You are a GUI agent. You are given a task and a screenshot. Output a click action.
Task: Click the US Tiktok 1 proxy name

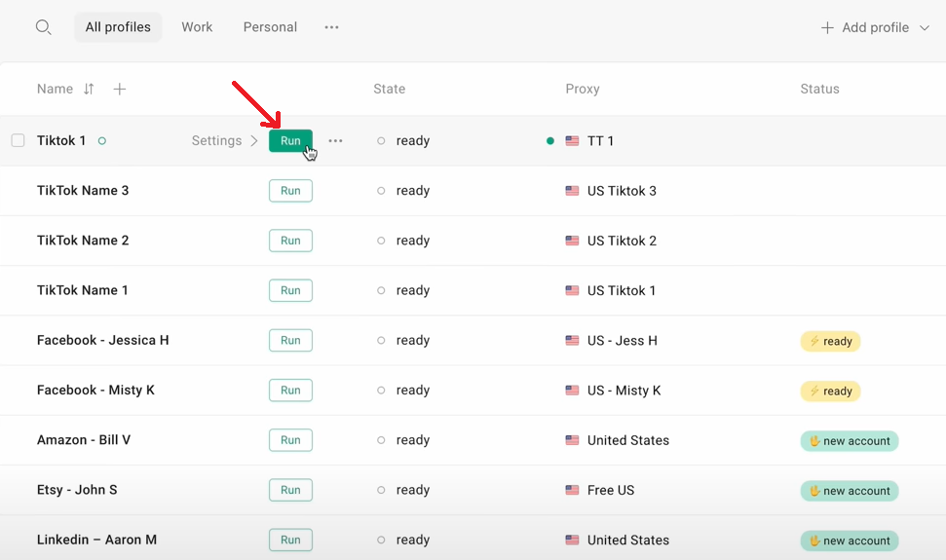coord(621,290)
